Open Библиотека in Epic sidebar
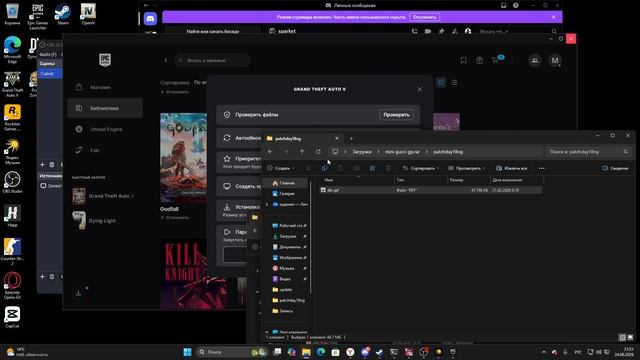Image resolution: width=640 pixels, height=360 pixels. 105,108
